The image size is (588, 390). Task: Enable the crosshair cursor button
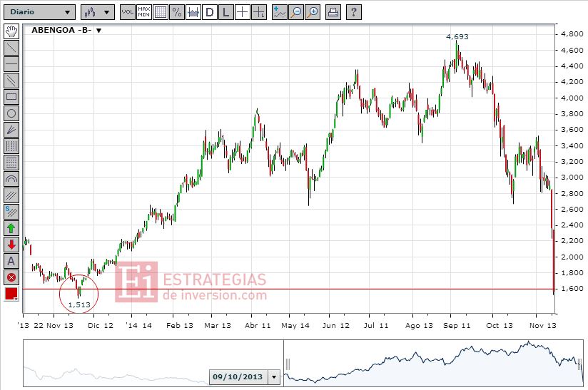pyautogui.click(x=242, y=12)
